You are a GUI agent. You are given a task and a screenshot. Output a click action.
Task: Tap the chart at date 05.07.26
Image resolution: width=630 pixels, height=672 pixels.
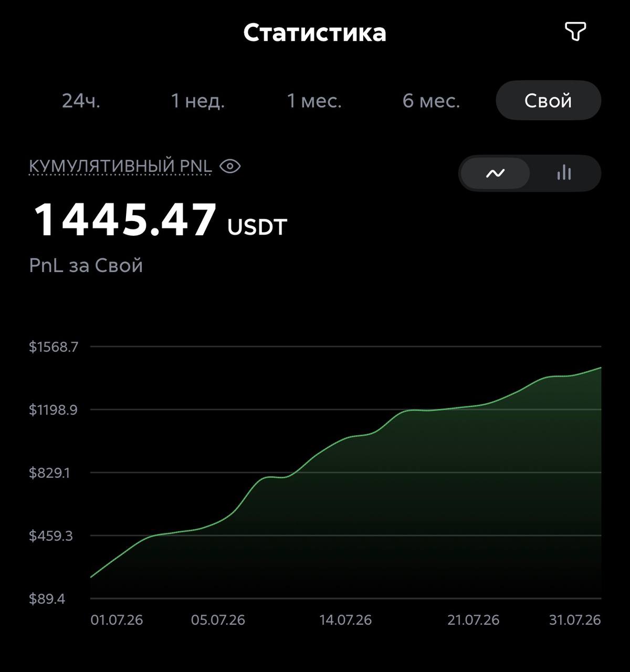point(218,620)
